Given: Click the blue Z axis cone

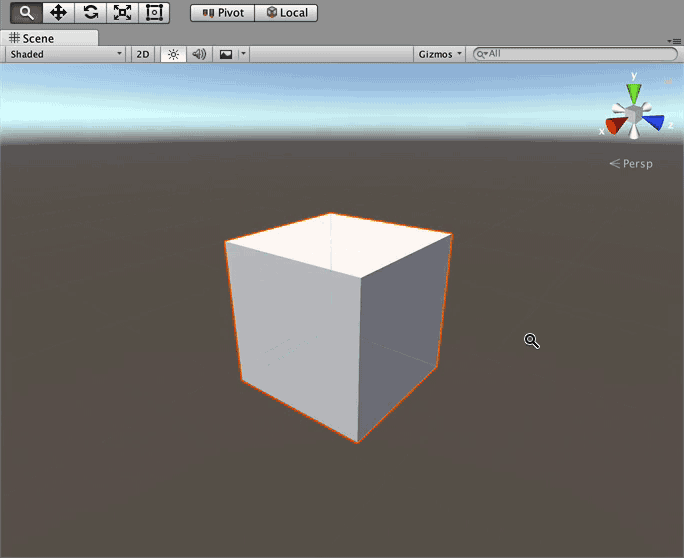Looking at the screenshot, I should [x=654, y=122].
